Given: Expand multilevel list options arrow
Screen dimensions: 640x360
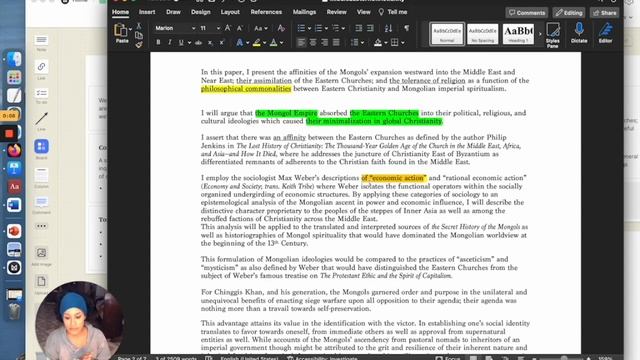Looking at the screenshot, I should pyautogui.click(x=343, y=29).
